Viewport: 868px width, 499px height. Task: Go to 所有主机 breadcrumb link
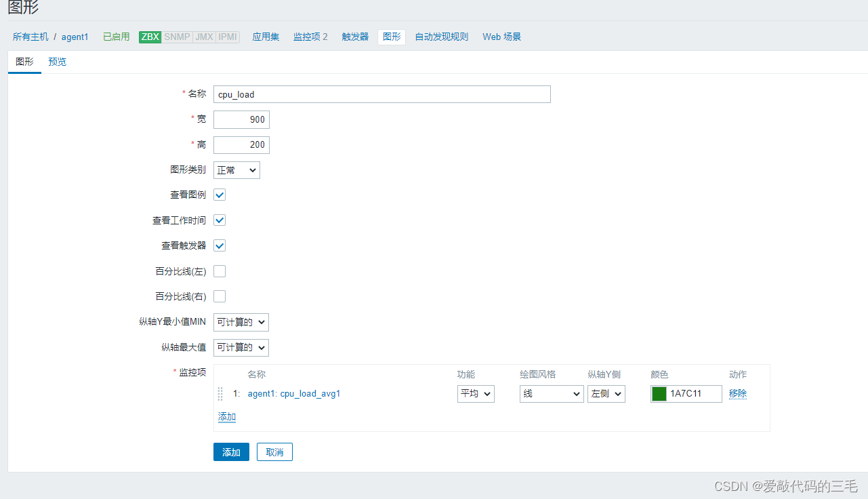[30, 37]
